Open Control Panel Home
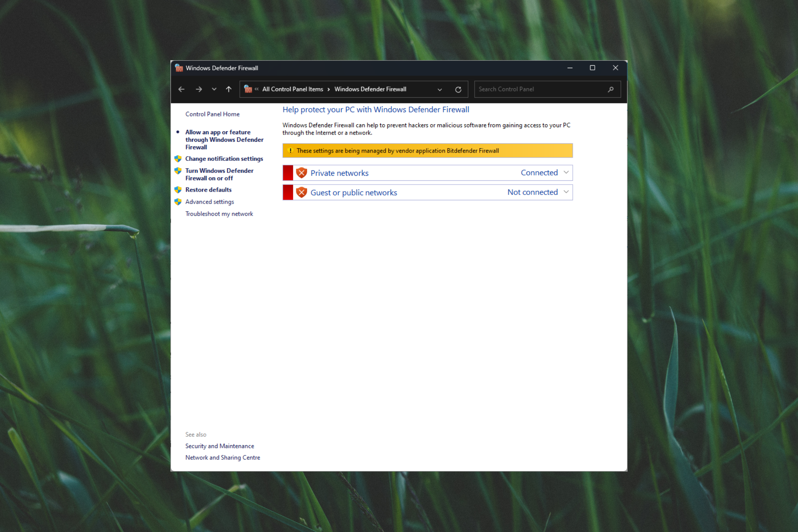Image resolution: width=798 pixels, height=532 pixels. coord(212,114)
